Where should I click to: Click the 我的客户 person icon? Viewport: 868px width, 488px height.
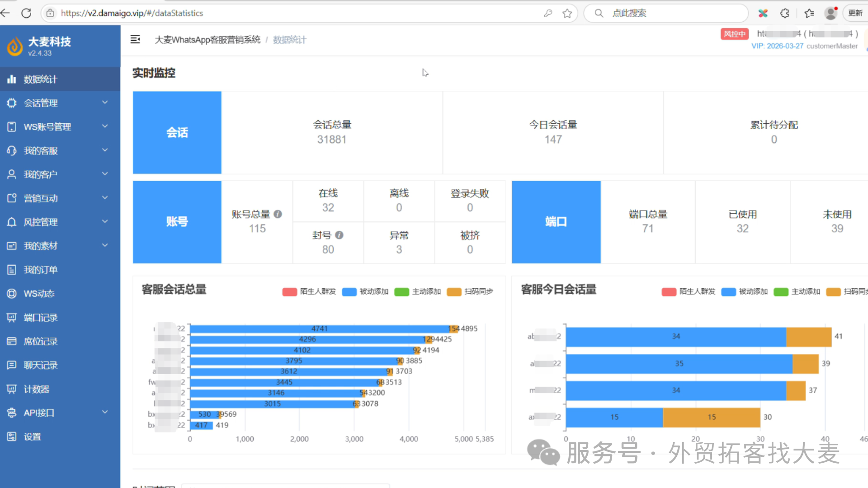[12, 174]
